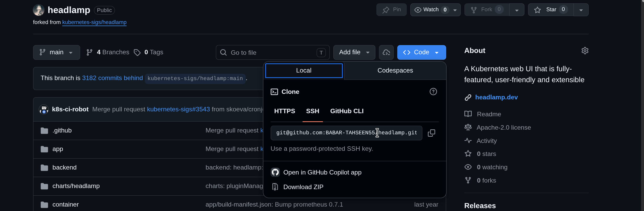Expand the Fork options dropdown arrow
The image size is (644, 211).
click(x=517, y=10)
